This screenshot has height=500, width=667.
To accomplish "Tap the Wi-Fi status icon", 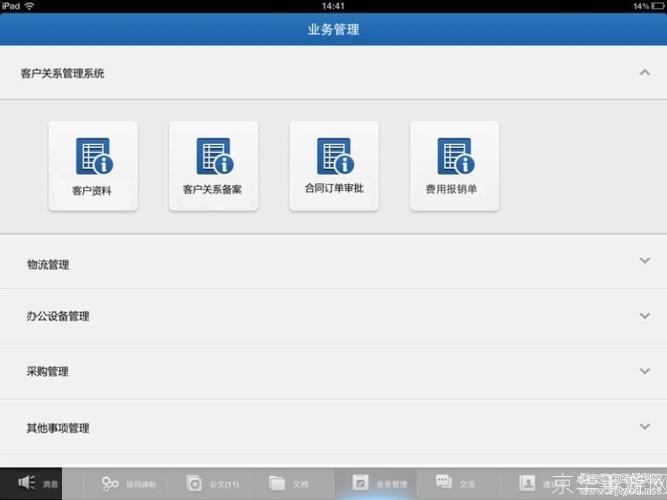I will 29,6.
